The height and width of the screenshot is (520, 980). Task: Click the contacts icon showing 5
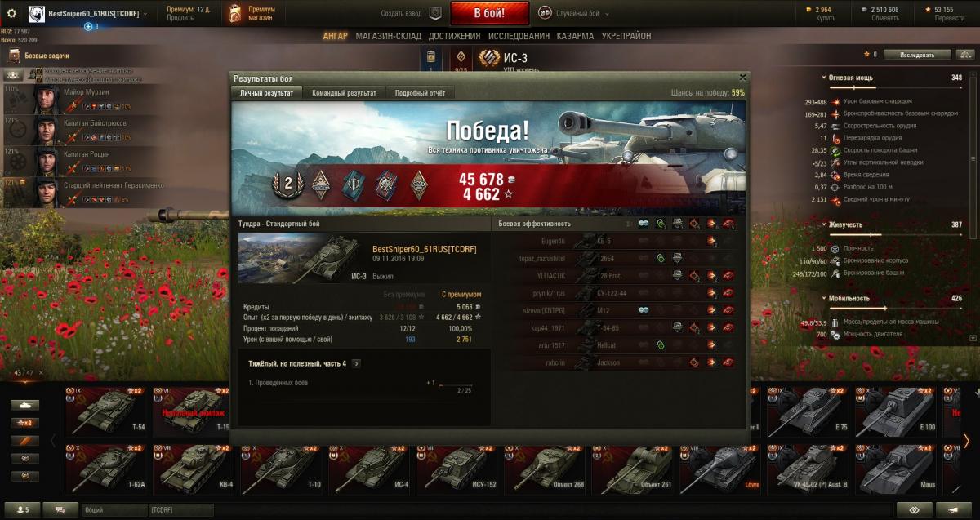[x=22, y=509]
